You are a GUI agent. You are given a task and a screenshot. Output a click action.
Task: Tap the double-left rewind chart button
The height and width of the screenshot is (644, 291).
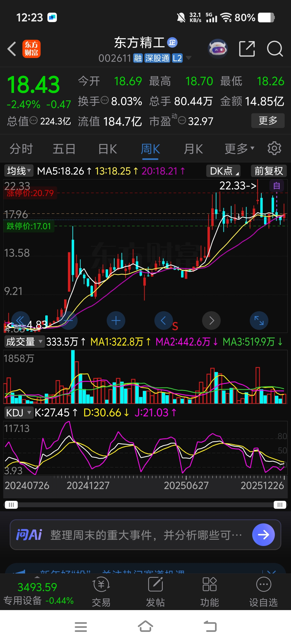tap(20, 320)
